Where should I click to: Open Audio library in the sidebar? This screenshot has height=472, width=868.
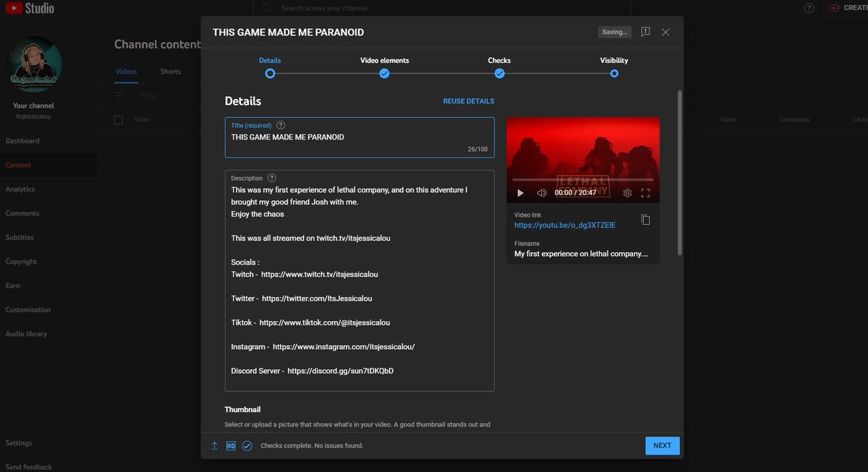26,334
